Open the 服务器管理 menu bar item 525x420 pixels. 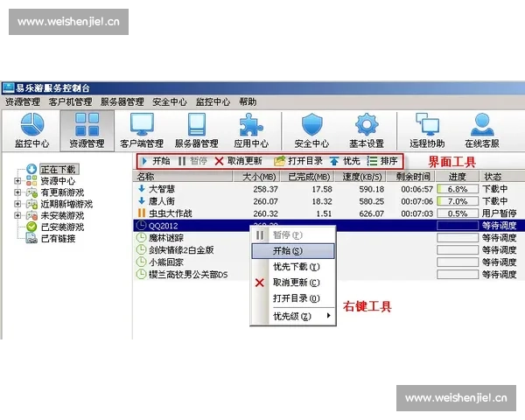click(122, 101)
